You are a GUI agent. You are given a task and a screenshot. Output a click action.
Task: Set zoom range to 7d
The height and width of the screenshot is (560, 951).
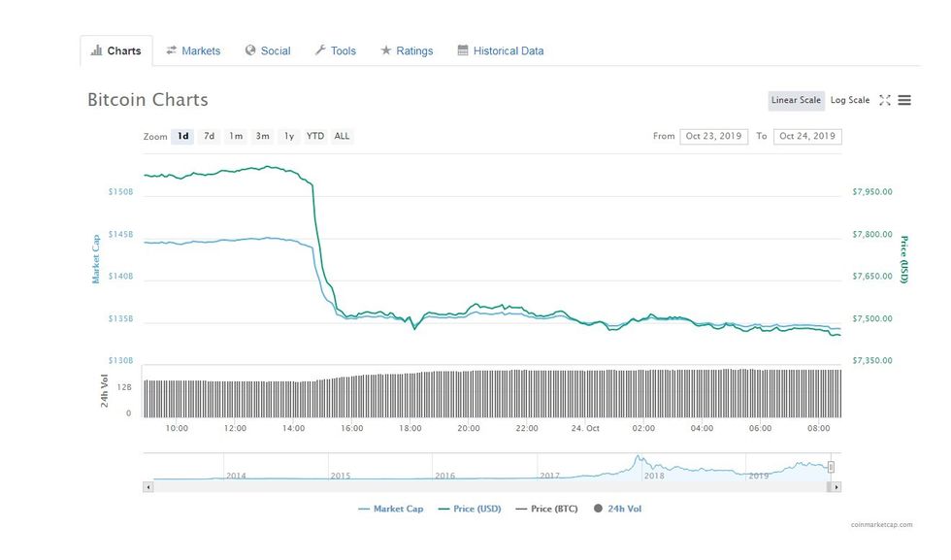click(x=209, y=137)
